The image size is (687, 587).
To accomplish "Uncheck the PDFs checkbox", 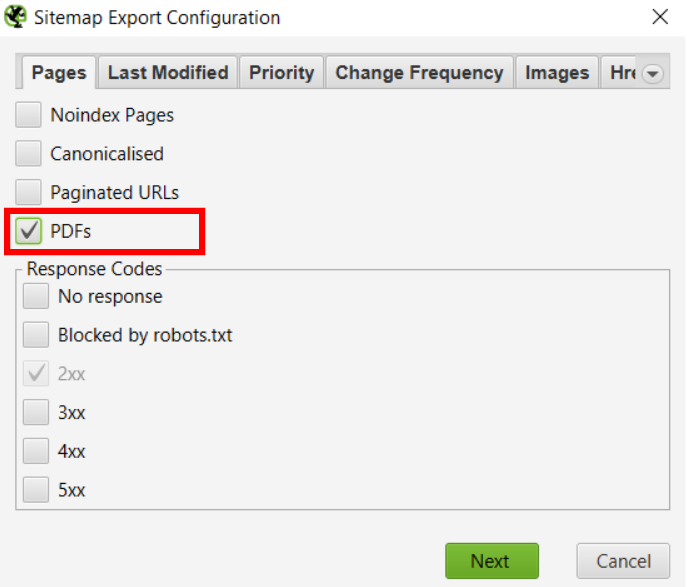I will coord(28,231).
